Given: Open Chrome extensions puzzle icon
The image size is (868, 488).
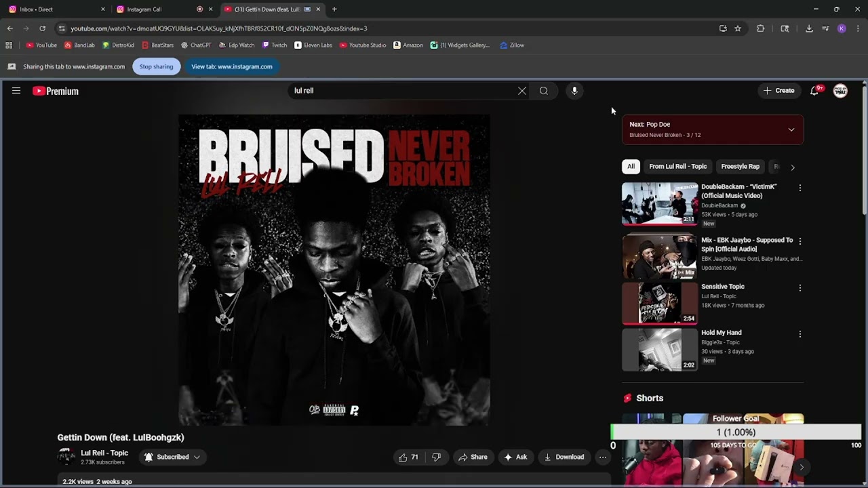Looking at the screenshot, I should coord(760,28).
